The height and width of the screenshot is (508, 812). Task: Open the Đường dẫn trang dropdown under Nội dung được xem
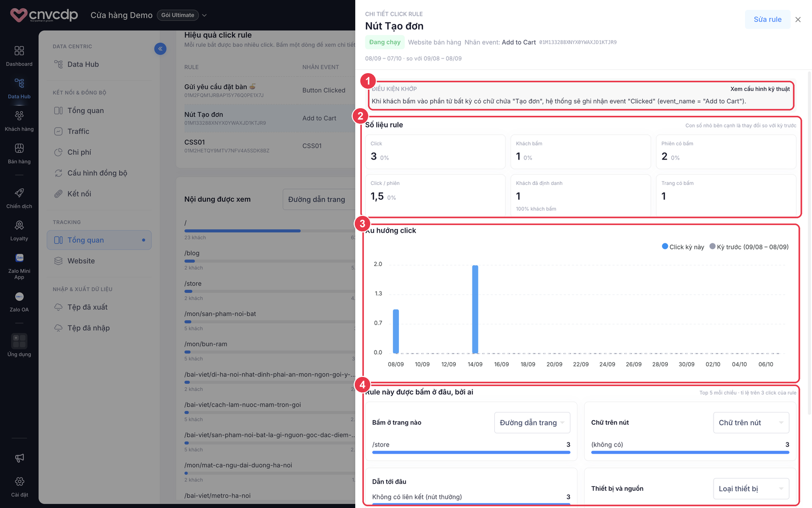pos(319,199)
